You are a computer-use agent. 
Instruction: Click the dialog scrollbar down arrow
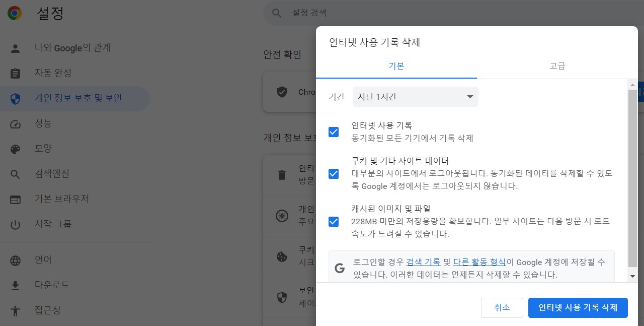(x=633, y=277)
